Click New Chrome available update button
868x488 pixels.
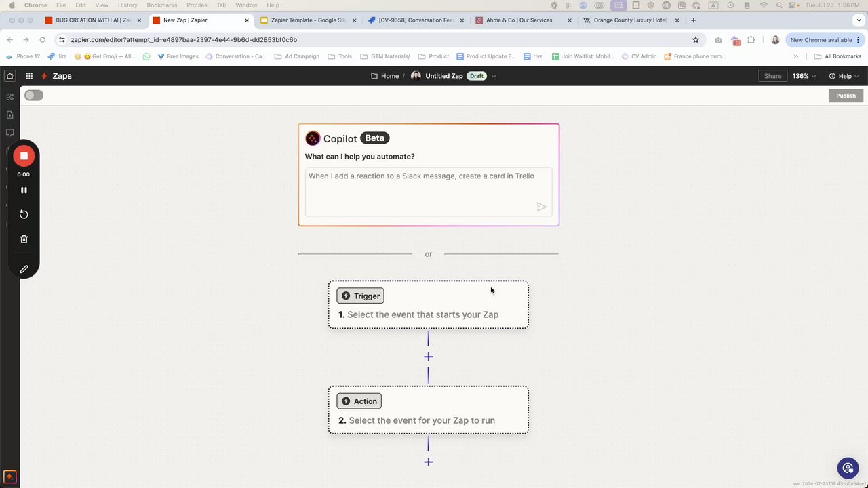(x=821, y=40)
